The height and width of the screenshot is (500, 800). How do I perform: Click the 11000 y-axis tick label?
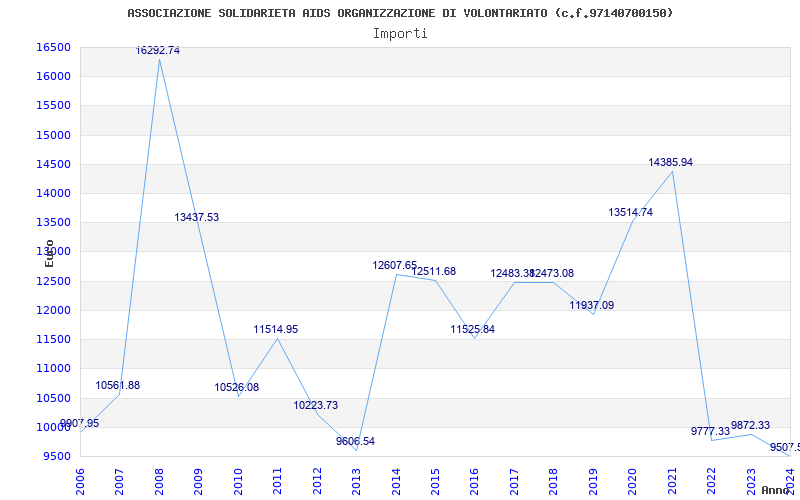[54, 368]
